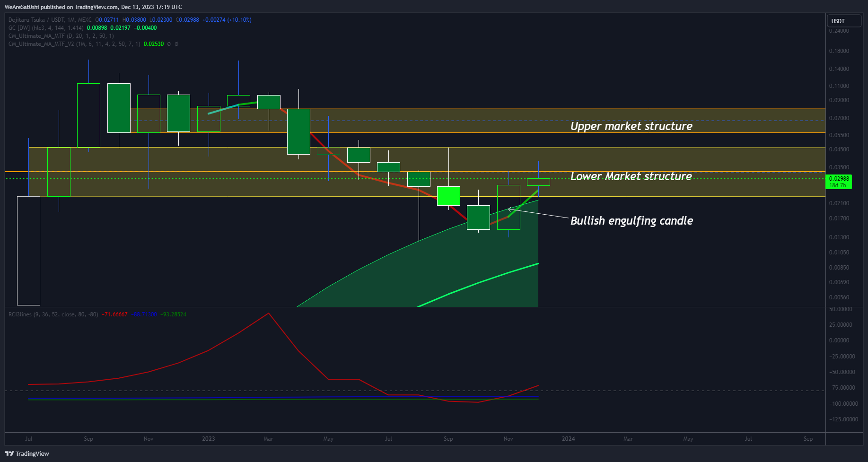Click the low value L0.02300
868x462 pixels.
(x=161, y=20)
